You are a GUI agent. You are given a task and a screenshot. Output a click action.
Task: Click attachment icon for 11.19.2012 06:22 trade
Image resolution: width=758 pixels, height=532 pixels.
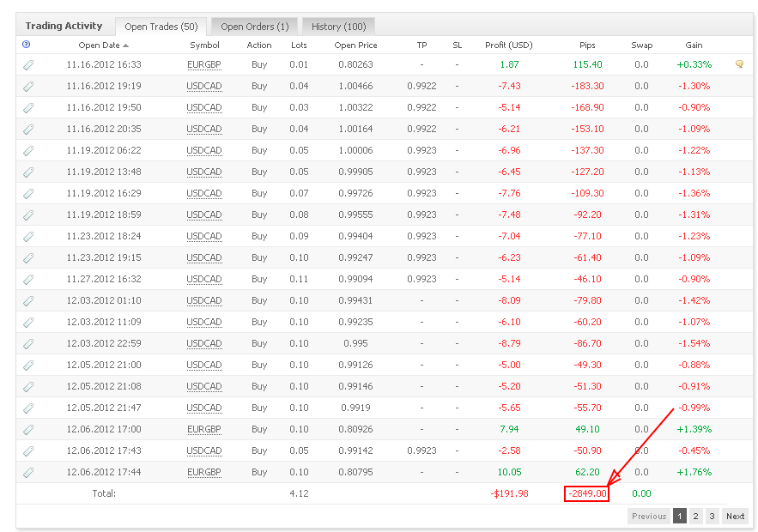pyautogui.click(x=28, y=151)
